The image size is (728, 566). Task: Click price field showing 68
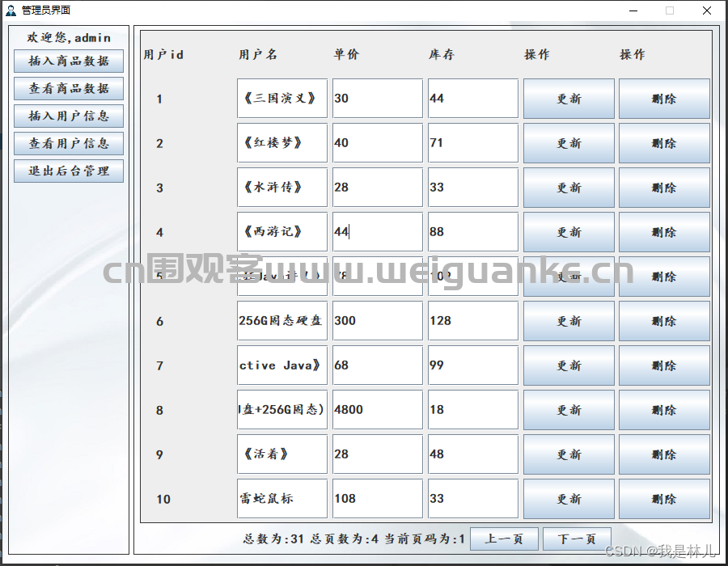[x=378, y=365]
